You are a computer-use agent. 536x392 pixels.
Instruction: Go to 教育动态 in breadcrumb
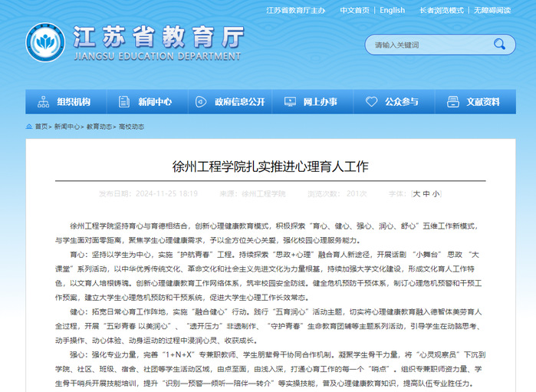click(x=99, y=127)
